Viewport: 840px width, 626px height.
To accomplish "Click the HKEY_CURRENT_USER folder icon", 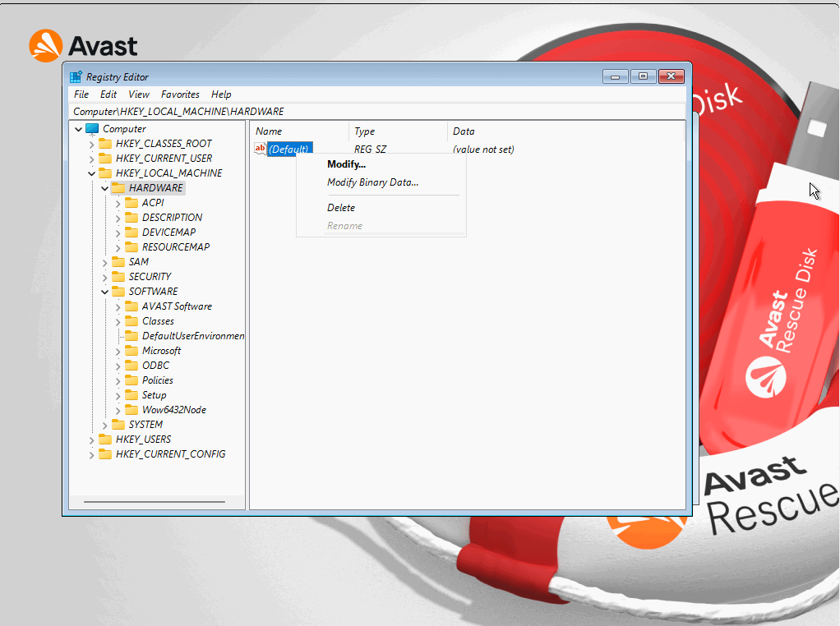I will 105,159.
